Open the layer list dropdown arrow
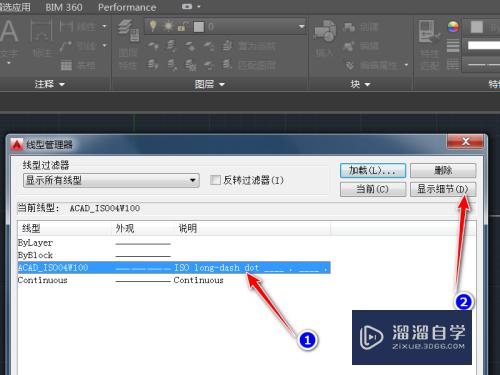This screenshot has height=375, width=500. tap(301, 27)
